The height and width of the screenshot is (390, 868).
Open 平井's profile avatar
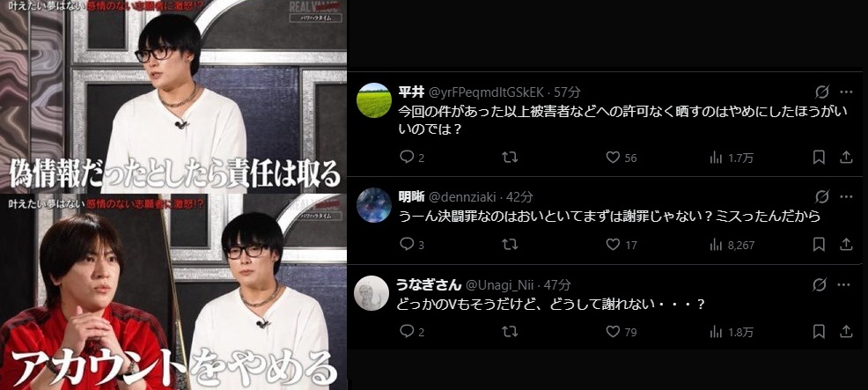point(373,100)
